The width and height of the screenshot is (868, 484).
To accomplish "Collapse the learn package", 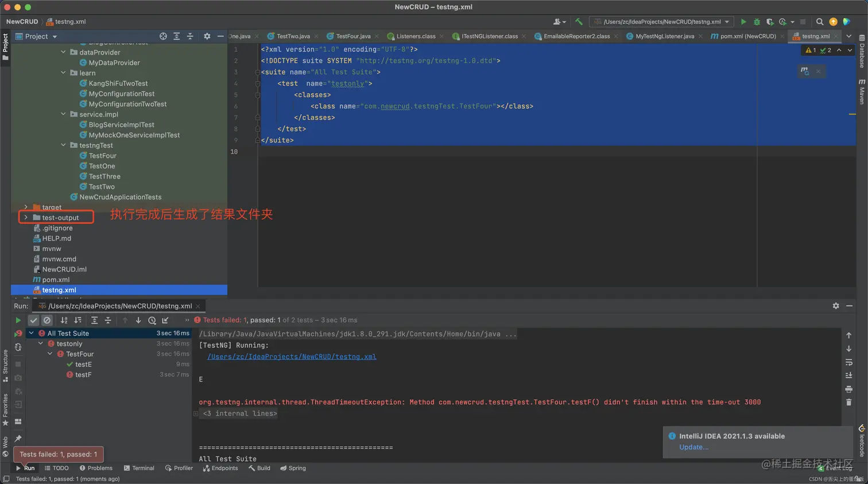I will [63, 73].
